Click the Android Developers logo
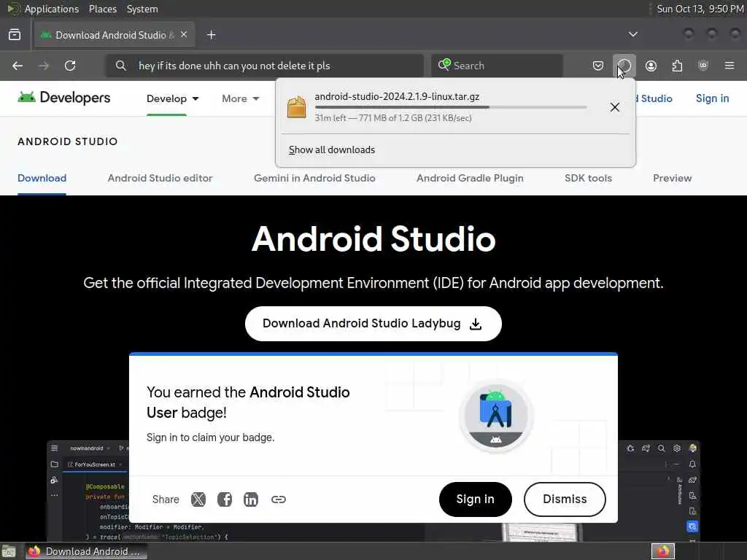747x560 pixels. point(64,98)
